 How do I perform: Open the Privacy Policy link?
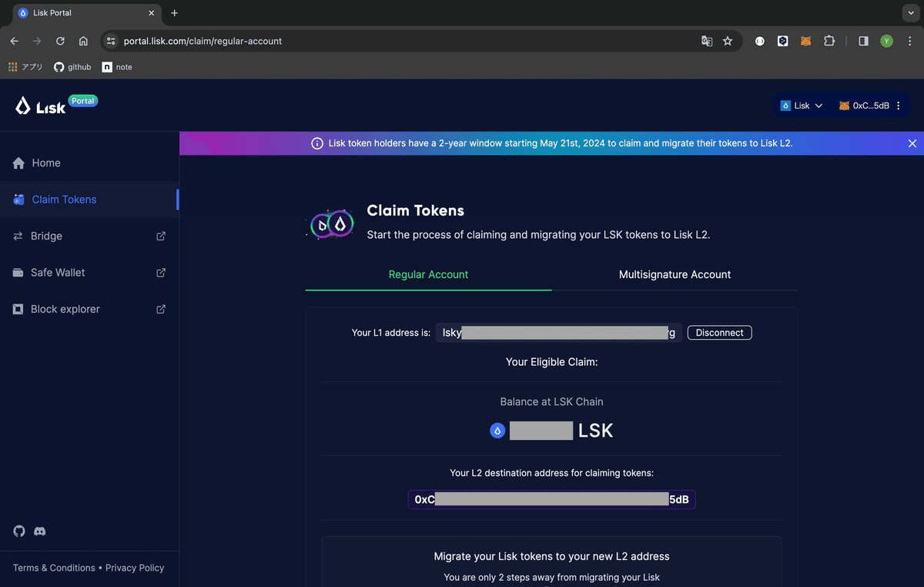coord(135,568)
